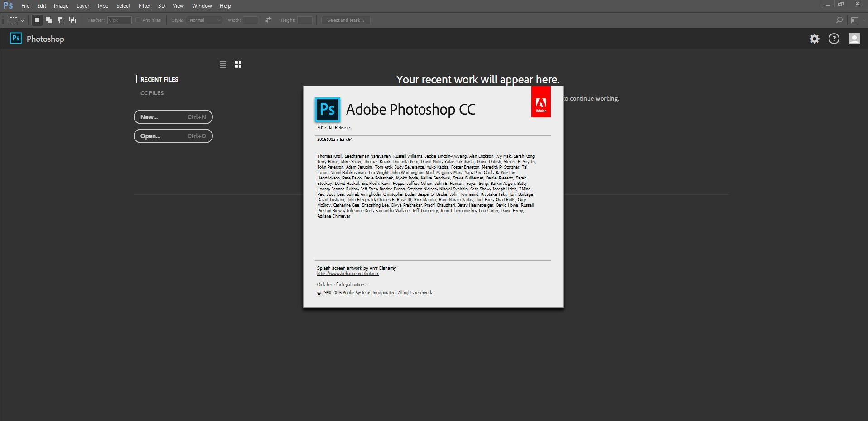Image resolution: width=868 pixels, height=421 pixels.
Task: Select the New selection mode icon
Action: click(x=37, y=20)
